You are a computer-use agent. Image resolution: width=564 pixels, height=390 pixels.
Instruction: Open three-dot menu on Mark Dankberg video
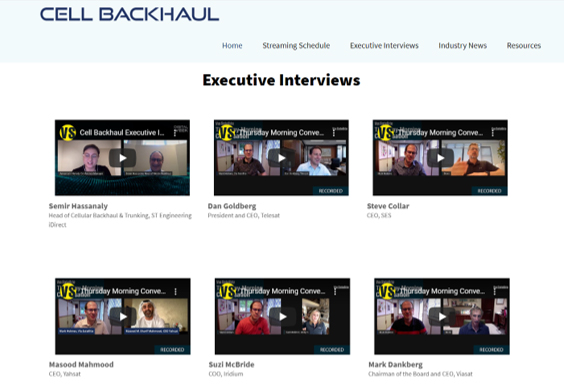tap(495, 291)
